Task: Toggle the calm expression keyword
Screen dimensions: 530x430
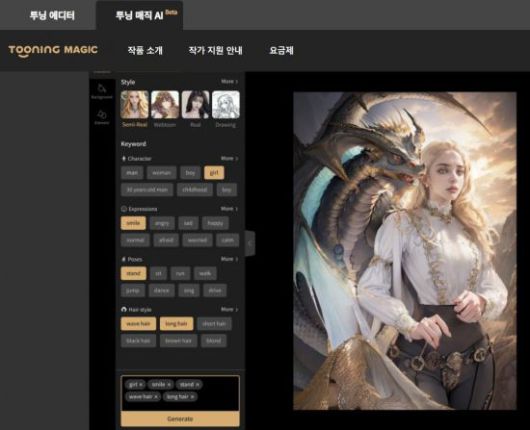Action: [227, 240]
